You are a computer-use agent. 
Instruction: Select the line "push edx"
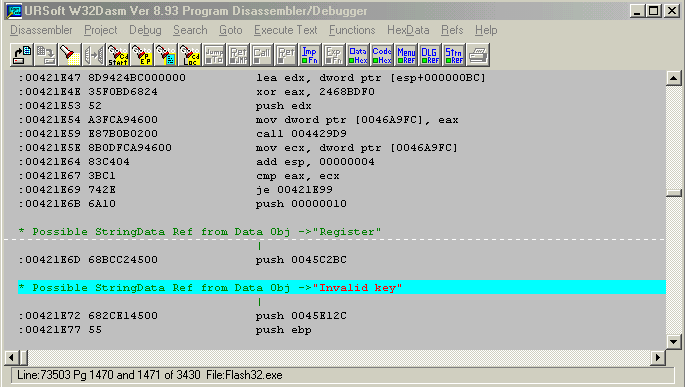tap(165, 106)
